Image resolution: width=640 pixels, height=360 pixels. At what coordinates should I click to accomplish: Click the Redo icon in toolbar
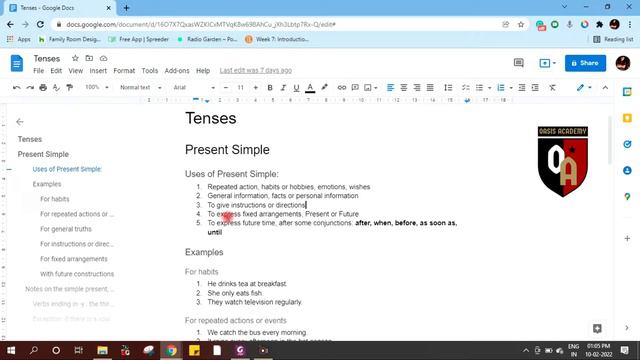tap(30, 87)
